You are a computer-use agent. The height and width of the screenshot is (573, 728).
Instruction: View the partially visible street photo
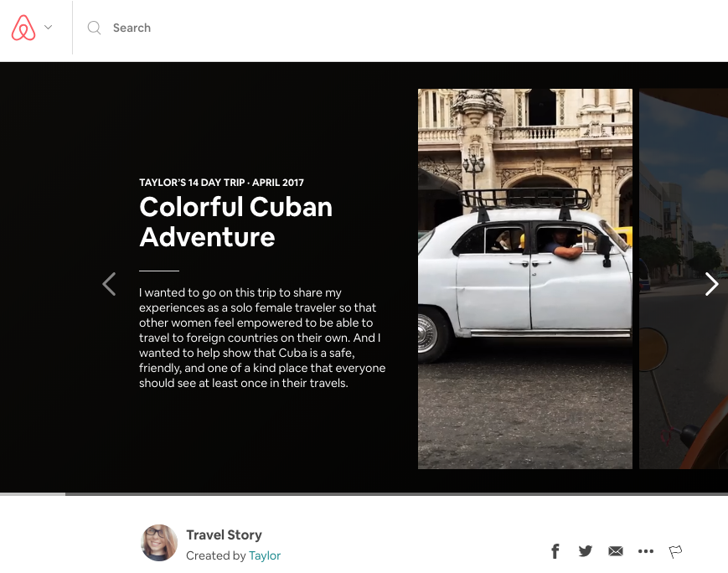(683, 278)
